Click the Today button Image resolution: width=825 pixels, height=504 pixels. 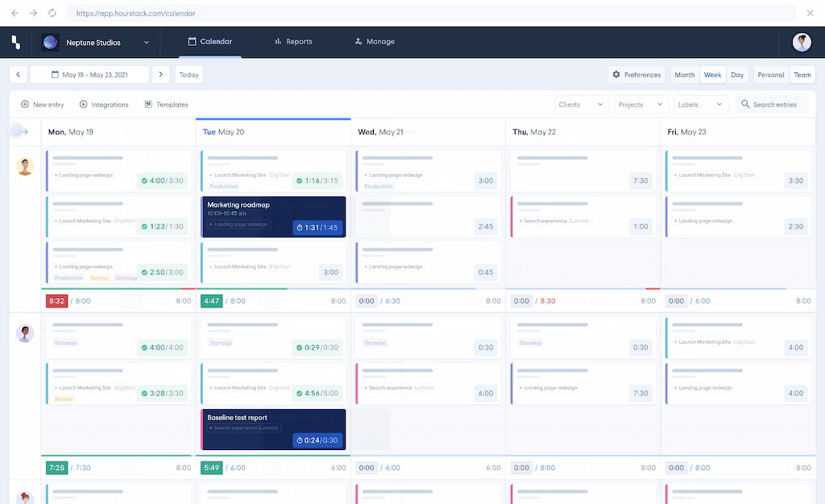(x=189, y=74)
